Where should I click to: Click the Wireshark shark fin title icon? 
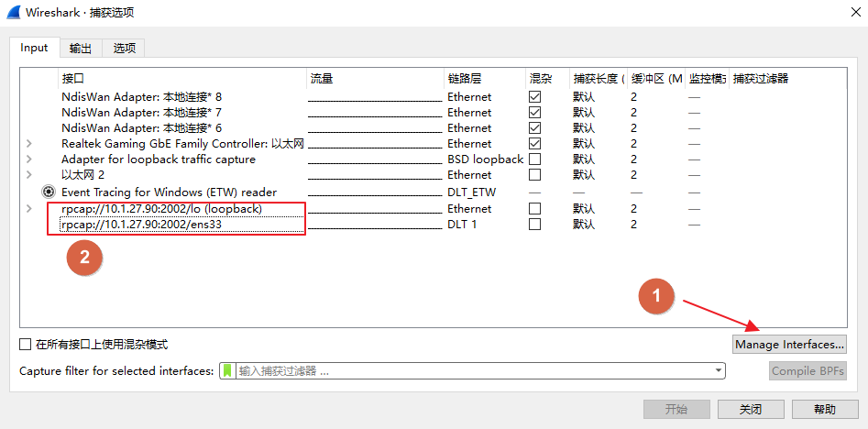click(13, 12)
